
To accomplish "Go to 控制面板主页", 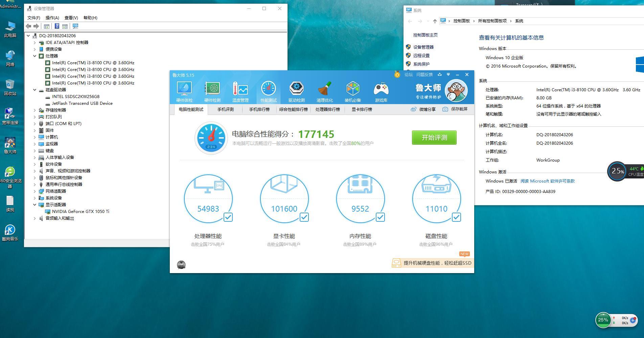I will click(425, 35).
